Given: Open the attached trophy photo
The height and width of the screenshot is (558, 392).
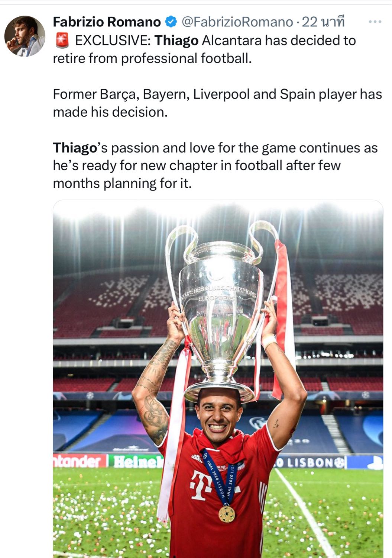Looking at the screenshot, I should click(218, 379).
